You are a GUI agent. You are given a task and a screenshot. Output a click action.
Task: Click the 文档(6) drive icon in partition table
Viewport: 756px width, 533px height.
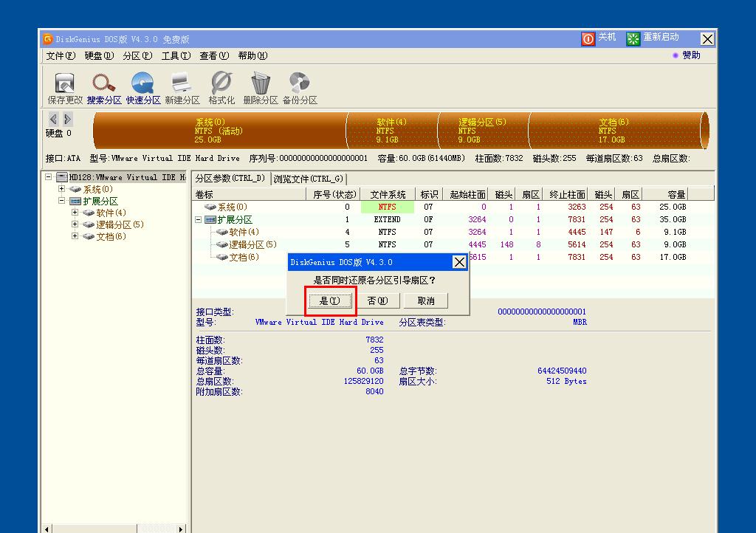[x=221, y=258]
